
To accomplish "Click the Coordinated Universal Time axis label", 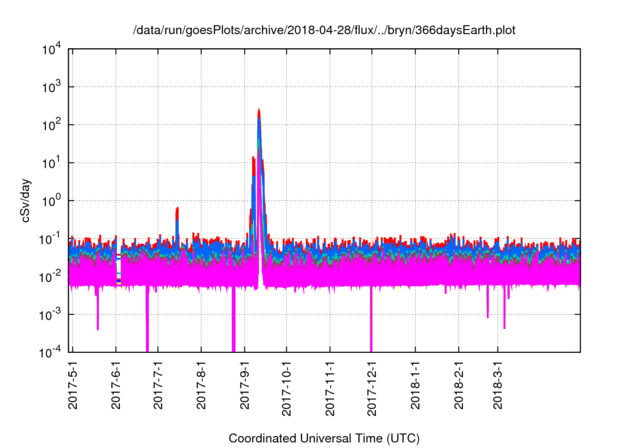I will point(324,438).
